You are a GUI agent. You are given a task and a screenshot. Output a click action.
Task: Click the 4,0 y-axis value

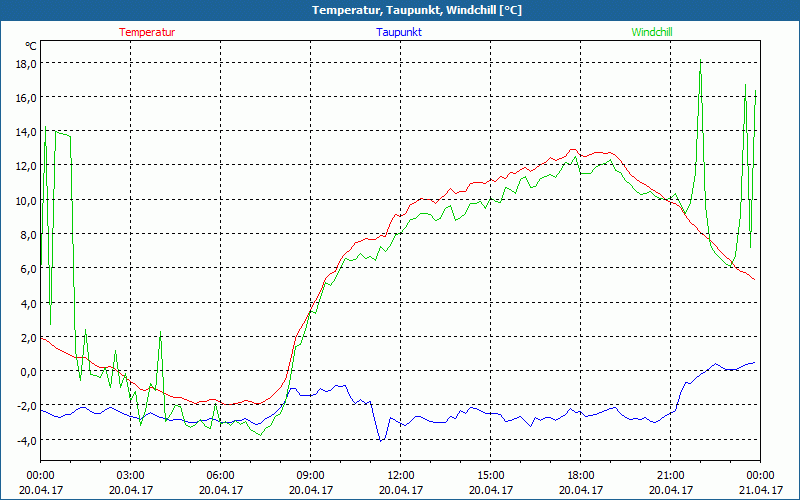29,304
